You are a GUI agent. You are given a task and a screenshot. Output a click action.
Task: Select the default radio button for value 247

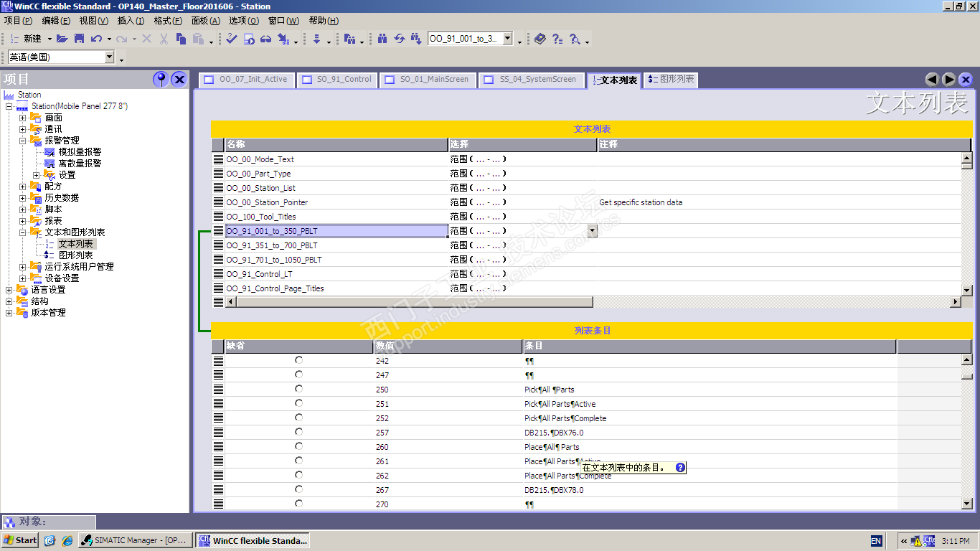[298, 375]
